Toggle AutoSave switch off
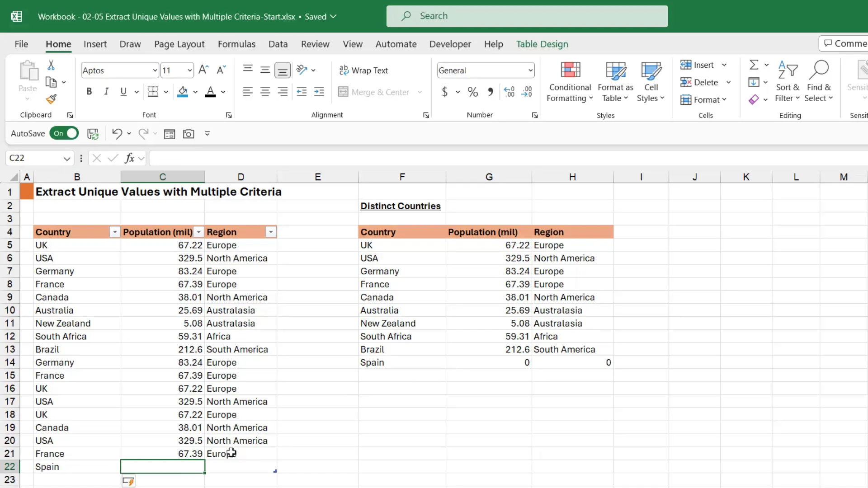The height and width of the screenshot is (488, 868). pyautogui.click(x=64, y=133)
